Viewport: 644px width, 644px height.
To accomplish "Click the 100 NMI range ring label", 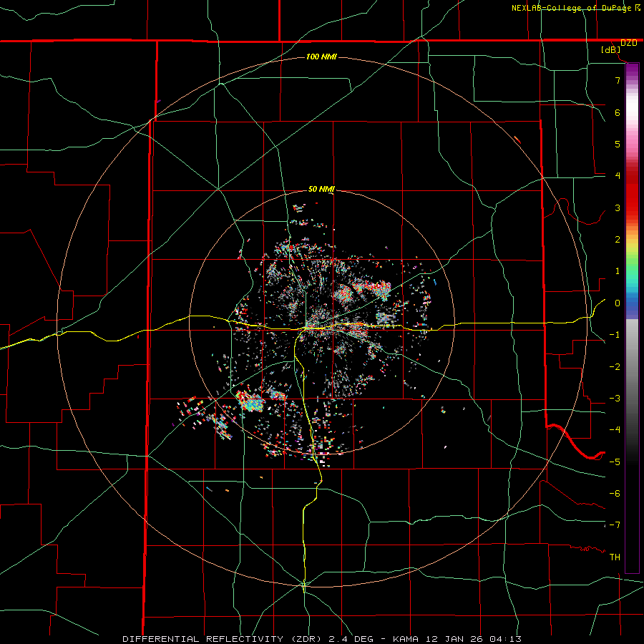I will 321,57.
